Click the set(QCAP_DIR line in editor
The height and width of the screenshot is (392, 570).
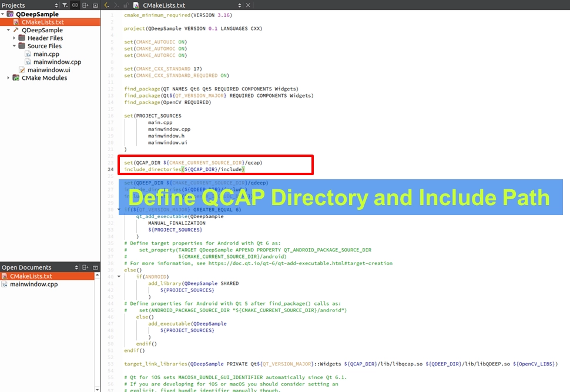(193, 163)
